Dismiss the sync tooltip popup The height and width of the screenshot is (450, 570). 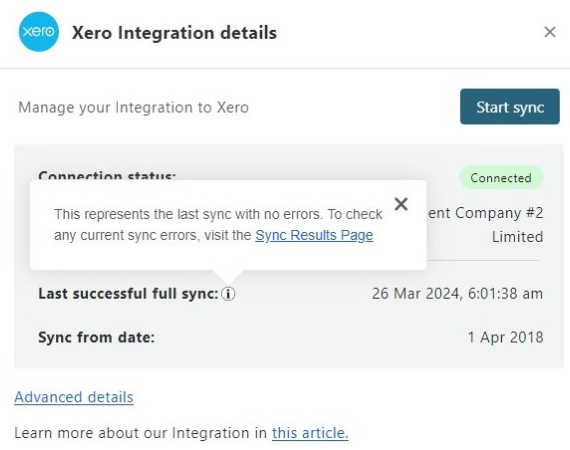(x=401, y=204)
